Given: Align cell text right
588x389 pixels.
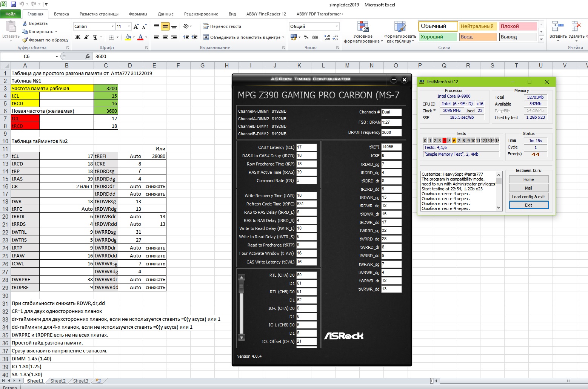Looking at the screenshot, I should (174, 37).
